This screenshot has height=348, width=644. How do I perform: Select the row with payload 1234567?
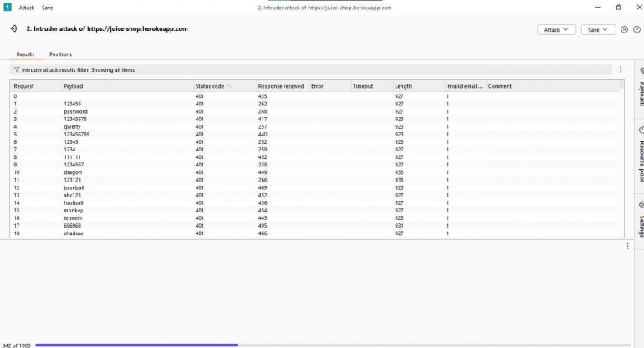(x=314, y=165)
